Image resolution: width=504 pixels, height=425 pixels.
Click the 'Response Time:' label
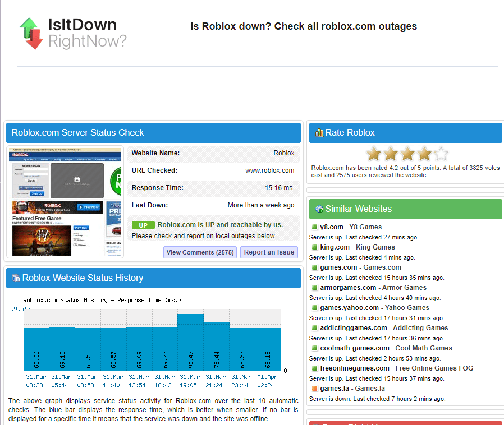158,188
